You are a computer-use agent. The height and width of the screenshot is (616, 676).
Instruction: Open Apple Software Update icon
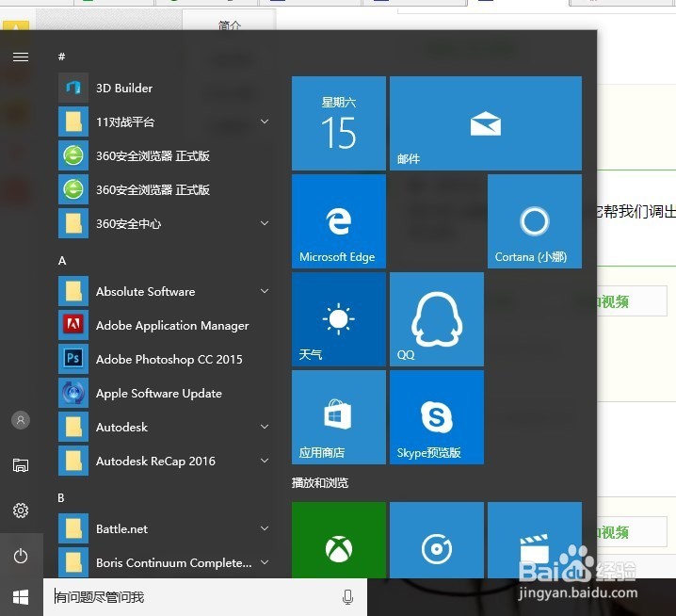[73, 393]
